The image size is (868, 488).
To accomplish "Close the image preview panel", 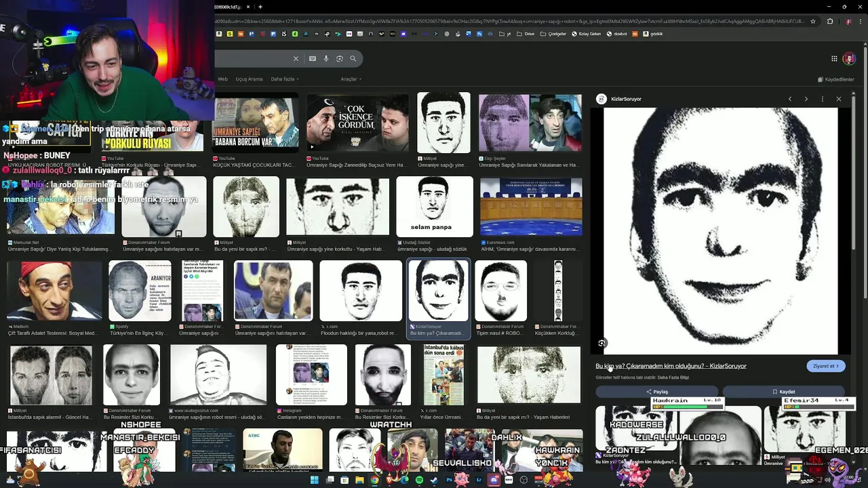I will [x=839, y=99].
